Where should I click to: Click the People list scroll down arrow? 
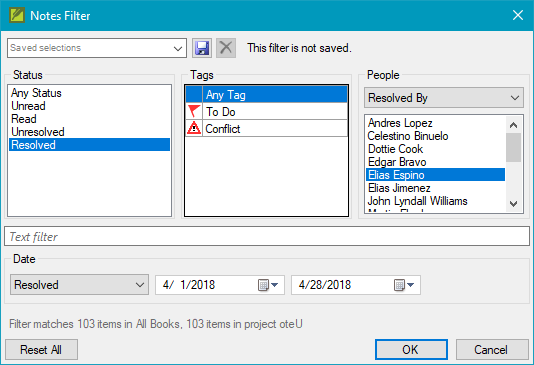click(514, 204)
